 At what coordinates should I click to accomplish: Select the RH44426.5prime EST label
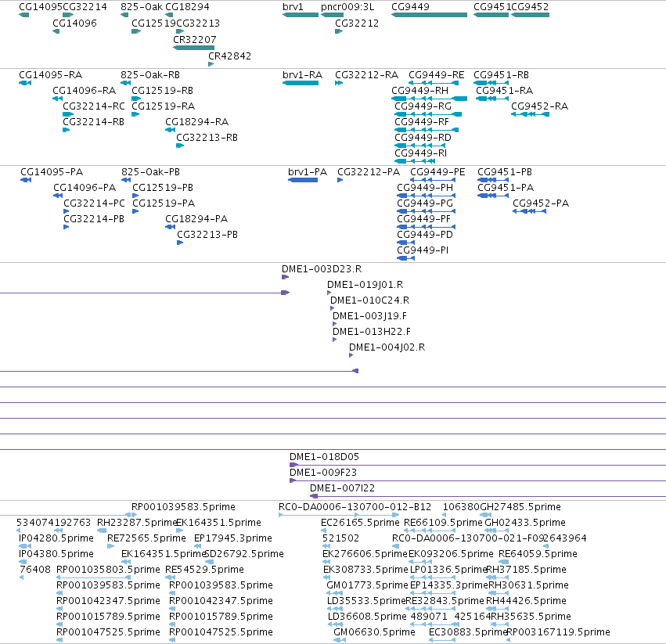[x=526, y=601]
